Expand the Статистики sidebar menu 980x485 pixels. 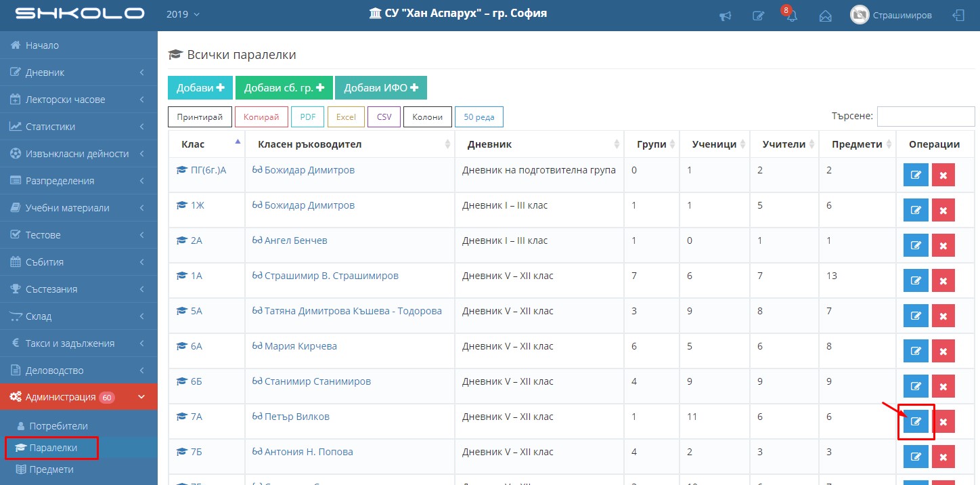(79, 127)
